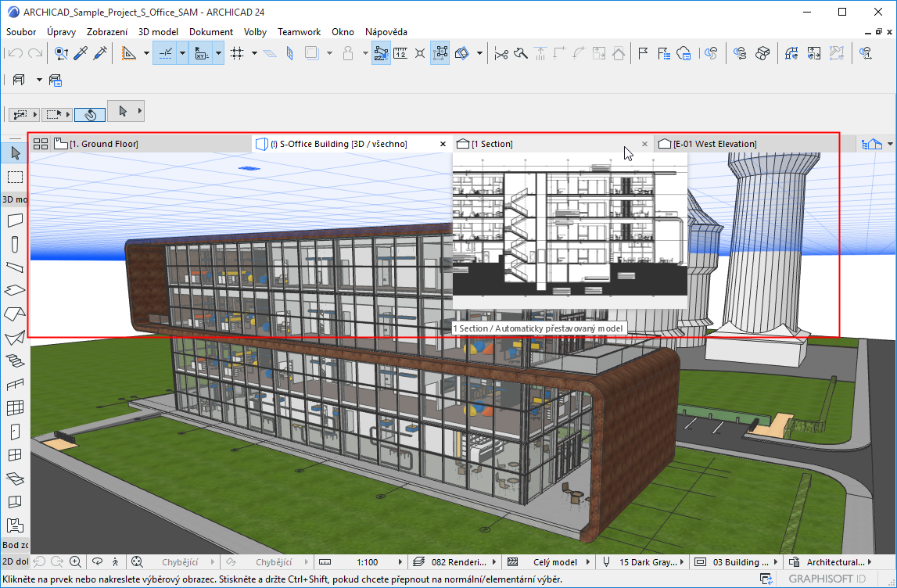This screenshot has height=588, width=897.
Task: Switch to the E-01 West Elevation tab
Action: tap(715, 144)
